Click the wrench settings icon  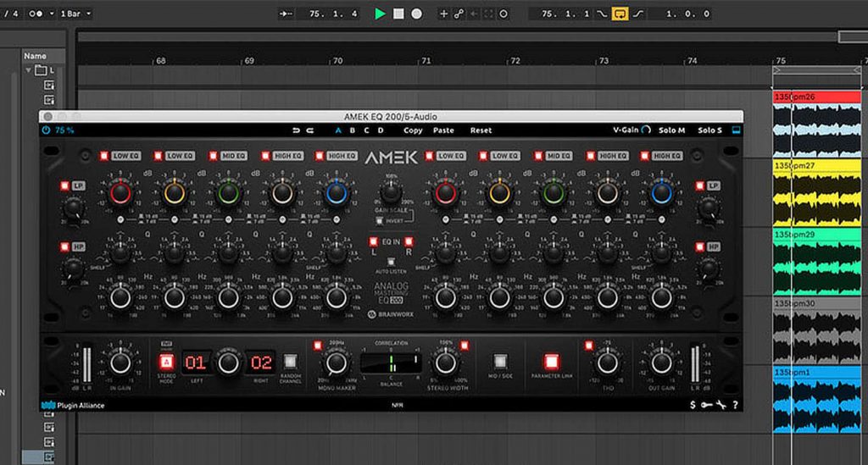pos(721,405)
